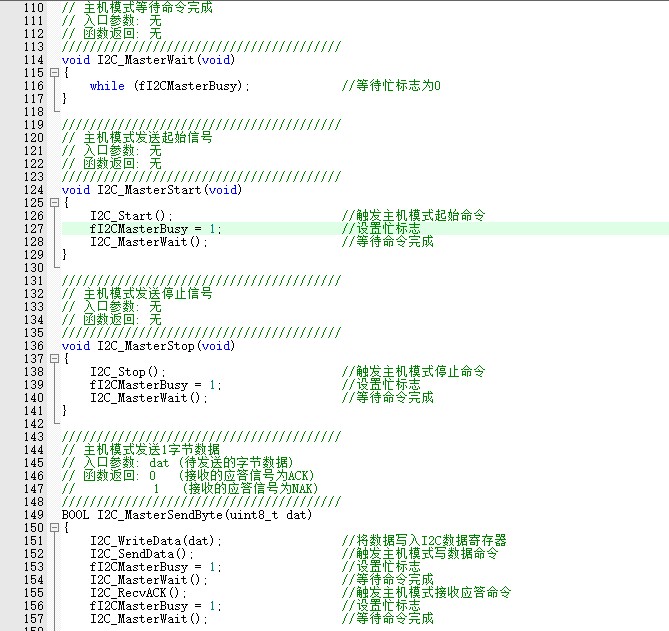Click the header comment '主机模式发送1字节数据' on line 144

pyautogui.click(x=151, y=450)
